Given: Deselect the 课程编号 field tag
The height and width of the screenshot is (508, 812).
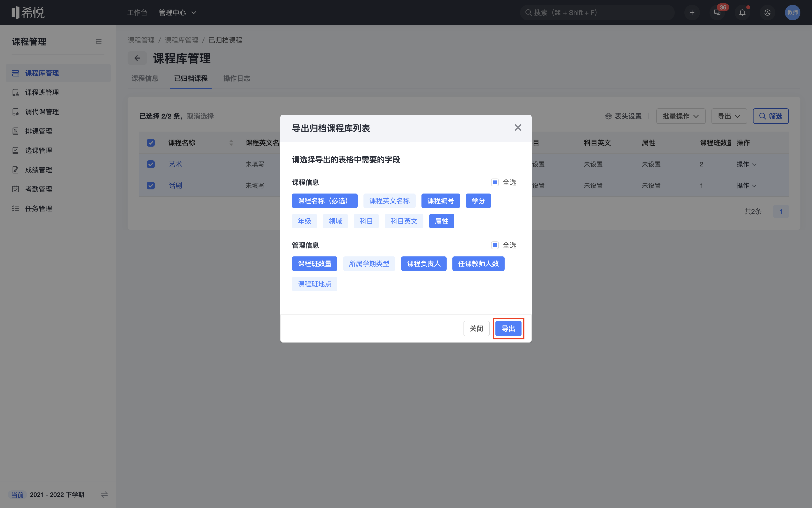Looking at the screenshot, I should [441, 201].
